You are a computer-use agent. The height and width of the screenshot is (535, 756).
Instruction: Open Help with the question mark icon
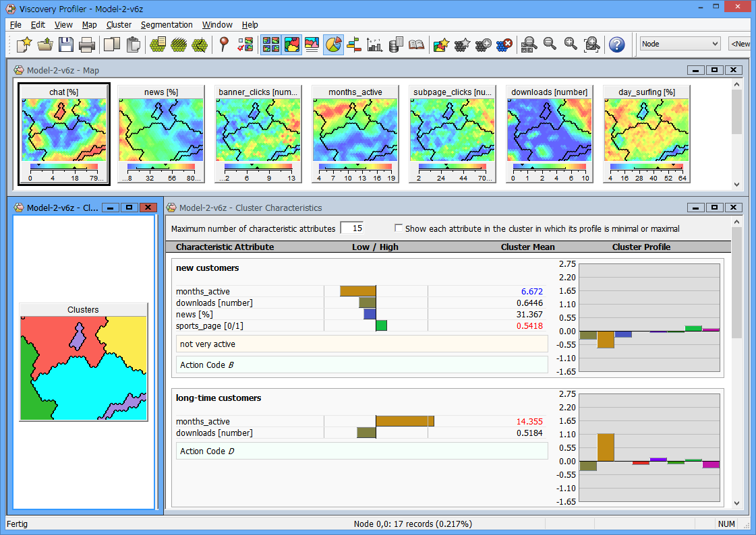coord(616,44)
